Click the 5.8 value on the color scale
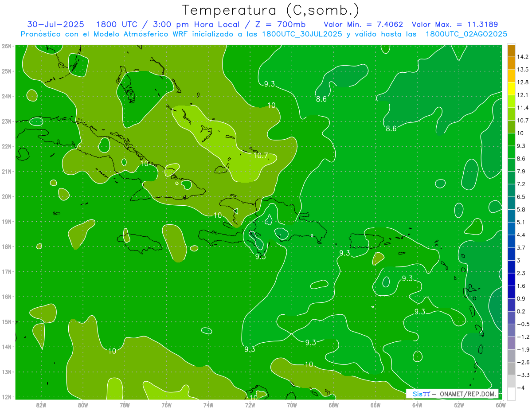 pos(521,209)
